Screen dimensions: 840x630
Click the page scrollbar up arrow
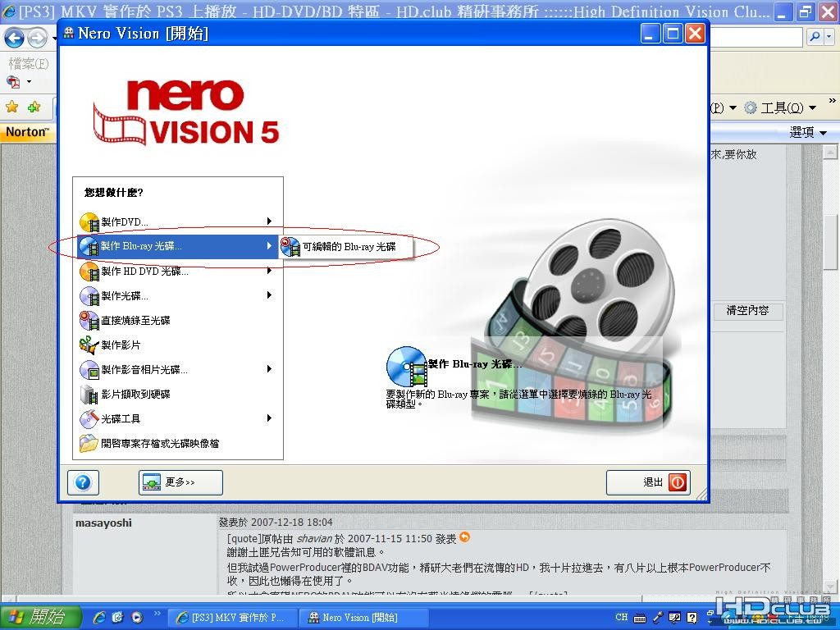830,153
